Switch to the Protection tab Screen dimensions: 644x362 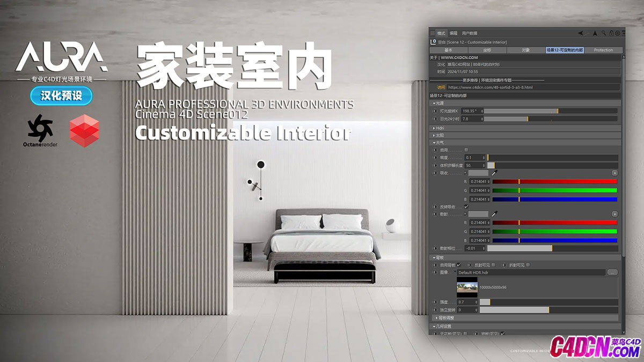click(x=603, y=50)
